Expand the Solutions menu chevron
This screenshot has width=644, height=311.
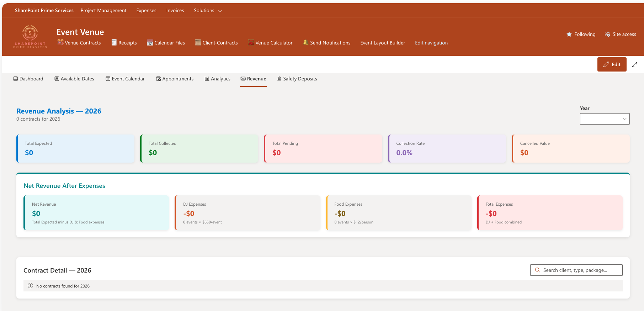coord(220,11)
